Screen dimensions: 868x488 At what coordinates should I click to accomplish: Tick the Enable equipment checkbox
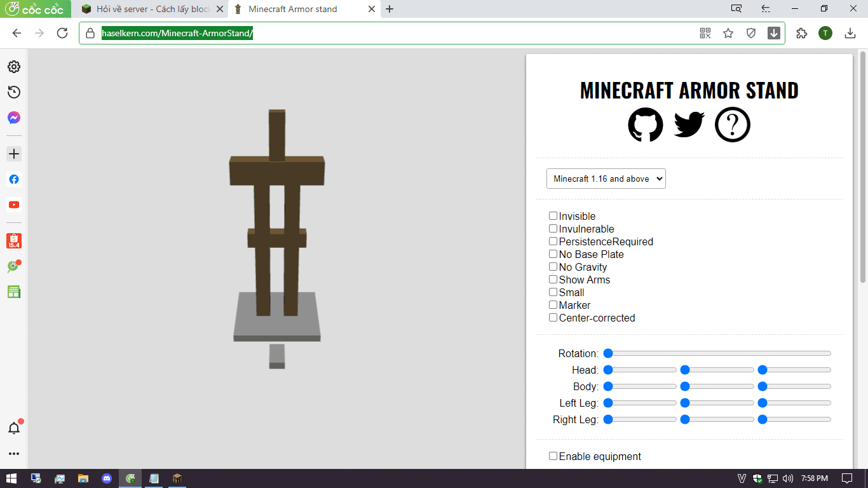[x=553, y=456]
